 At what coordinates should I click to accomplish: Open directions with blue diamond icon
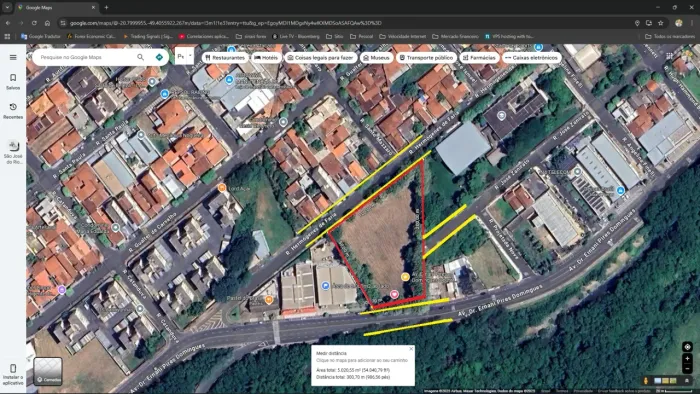[x=159, y=57]
